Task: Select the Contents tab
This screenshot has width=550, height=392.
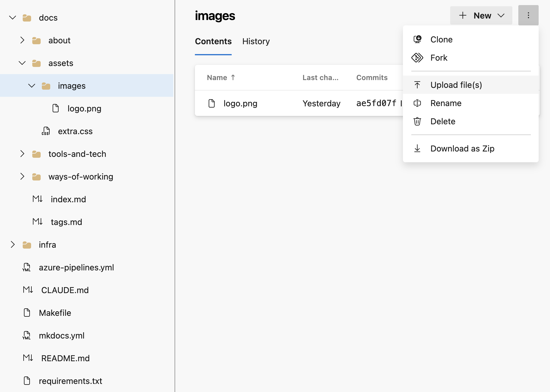Action: pos(213,41)
